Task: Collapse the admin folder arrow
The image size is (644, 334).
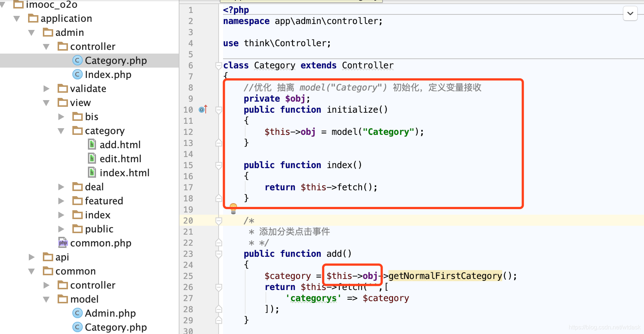Action: pos(31,33)
